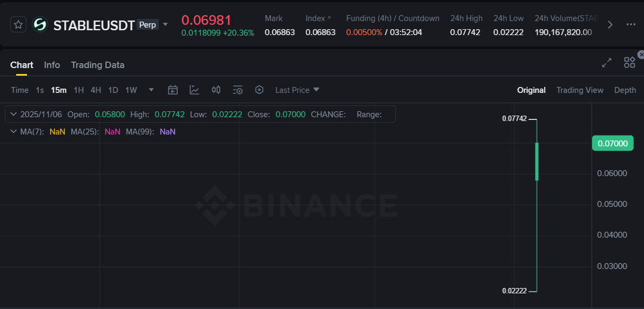Select the 1H interval
Viewport: 644px width, 309px height.
[x=79, y=90]
